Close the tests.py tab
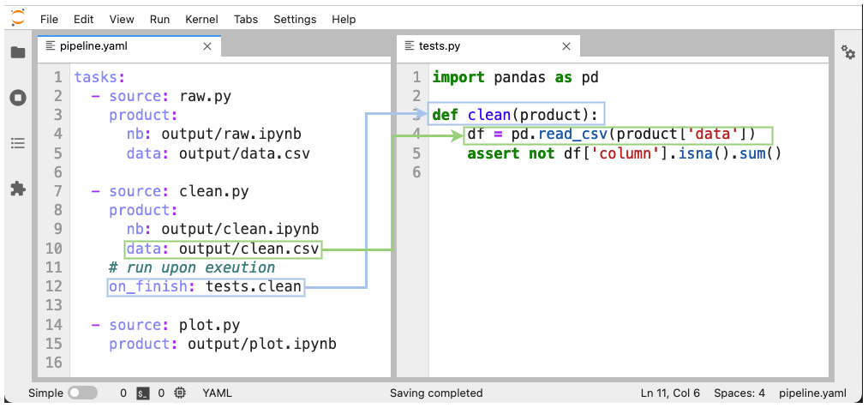This screenshot has width=868, height=408. 566,46
